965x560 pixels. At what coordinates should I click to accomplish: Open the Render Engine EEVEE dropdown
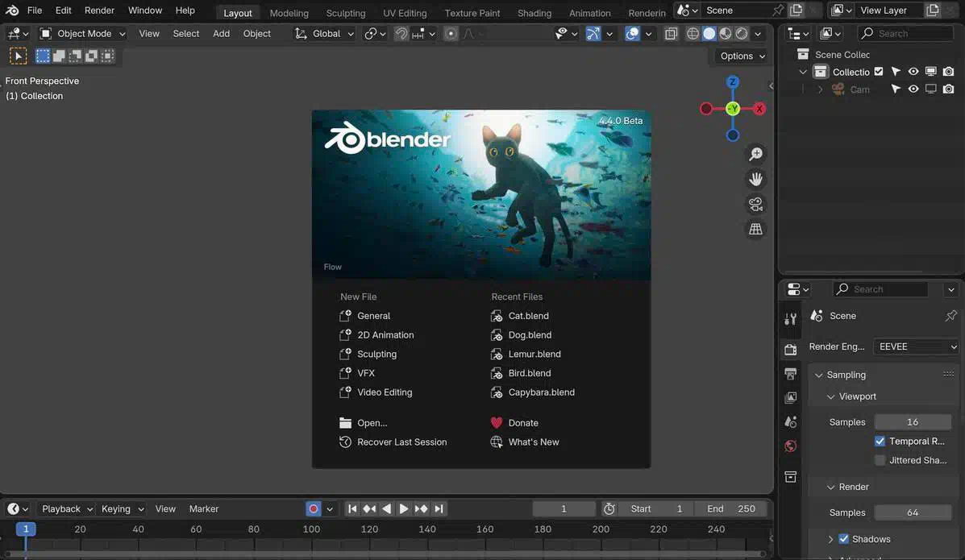[x=917, y=346]
